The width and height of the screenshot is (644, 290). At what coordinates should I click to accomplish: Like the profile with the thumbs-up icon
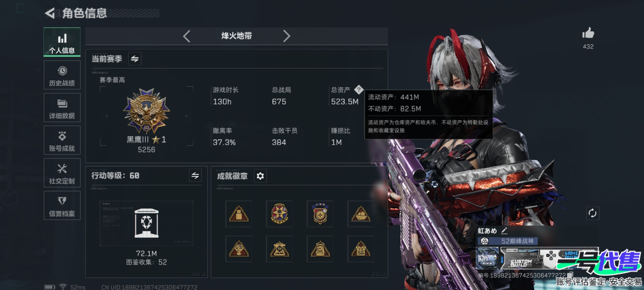588,33
